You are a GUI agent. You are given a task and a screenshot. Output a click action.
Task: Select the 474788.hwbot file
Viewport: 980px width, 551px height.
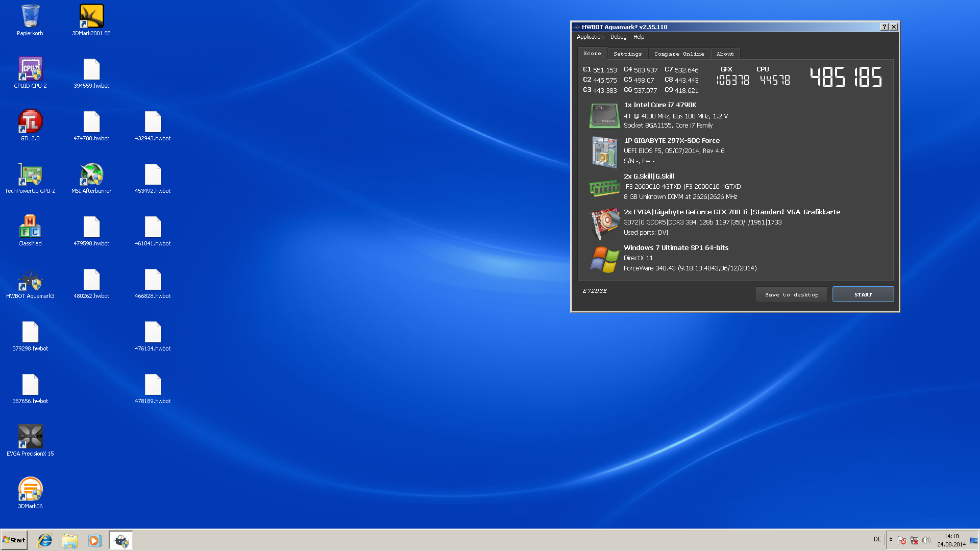pos(91,126)
